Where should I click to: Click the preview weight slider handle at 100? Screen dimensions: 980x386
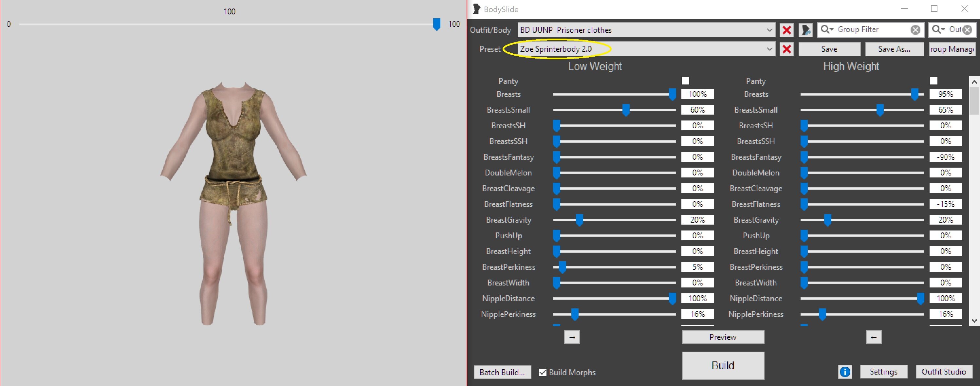pos(437,24)
